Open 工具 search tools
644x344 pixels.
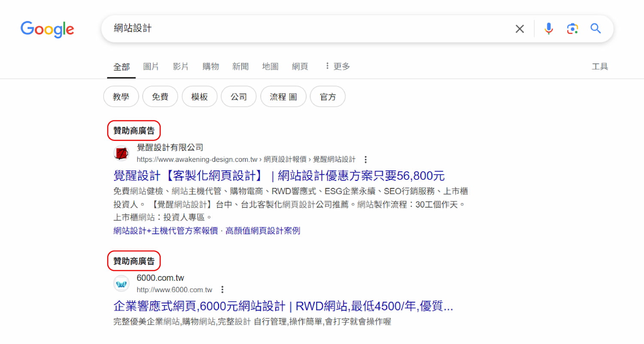click(x=600, y=67)
